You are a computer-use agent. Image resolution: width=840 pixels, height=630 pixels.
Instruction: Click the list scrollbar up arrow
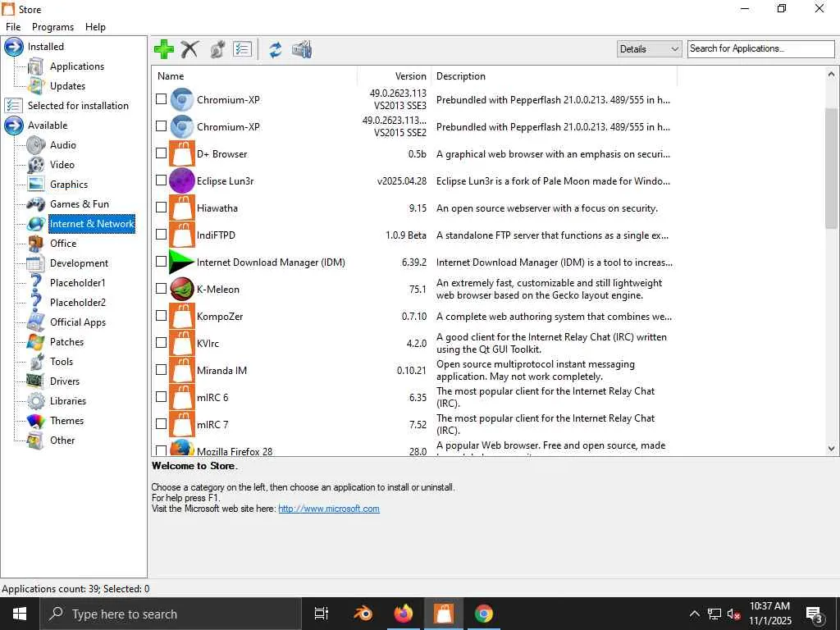point(831,74)
